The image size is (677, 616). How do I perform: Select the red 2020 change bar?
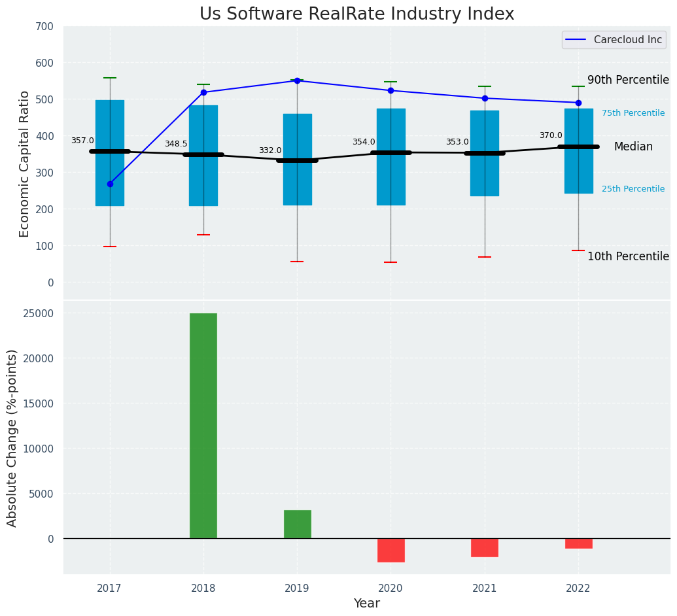[391, 550]
